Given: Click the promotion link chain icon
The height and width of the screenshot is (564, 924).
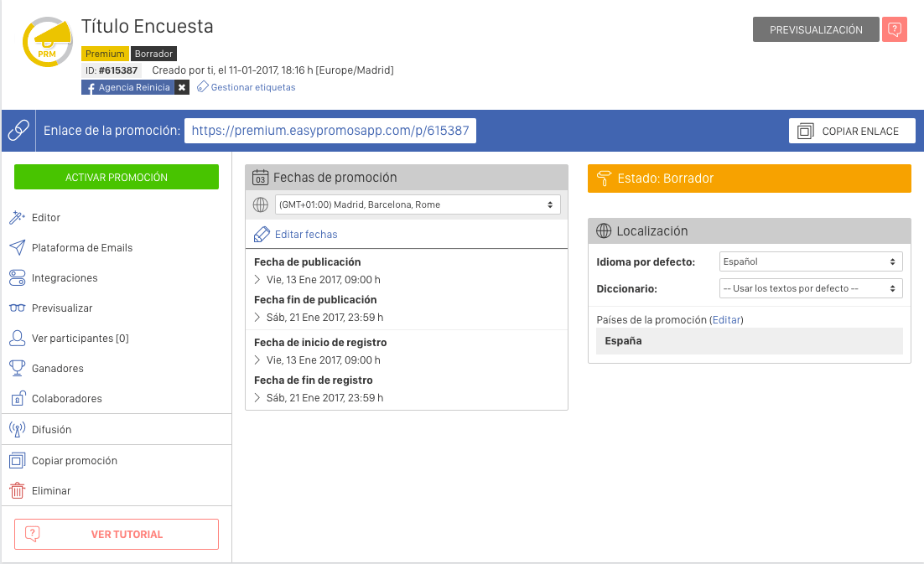Looking at the screenshot, I should click(18, 131).
